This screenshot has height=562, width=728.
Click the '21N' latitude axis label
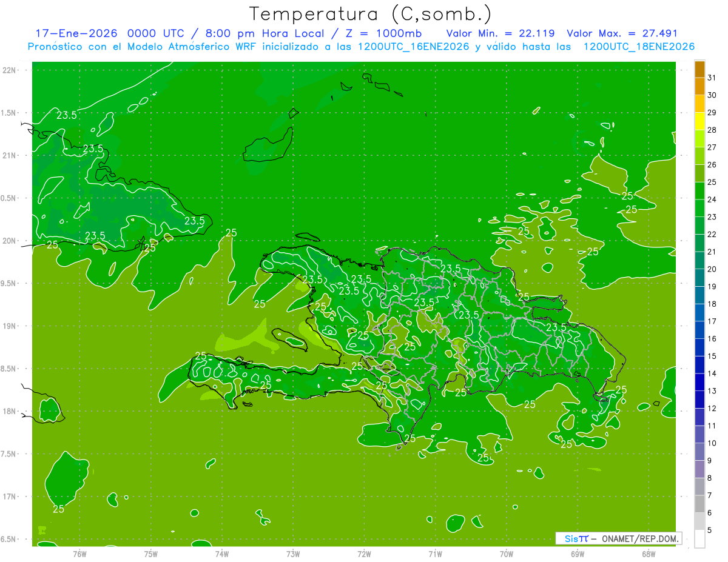click(x=10, y=155)
